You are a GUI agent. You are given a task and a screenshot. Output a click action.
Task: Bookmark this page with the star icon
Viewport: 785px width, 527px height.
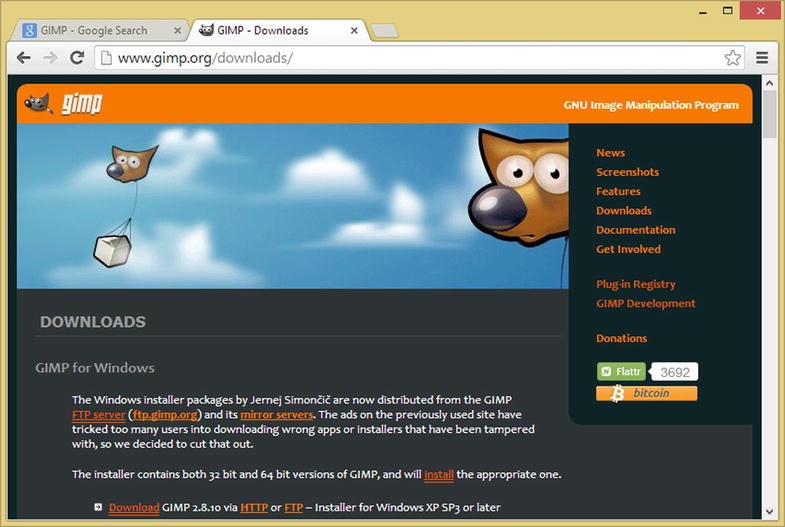point(732,58)
